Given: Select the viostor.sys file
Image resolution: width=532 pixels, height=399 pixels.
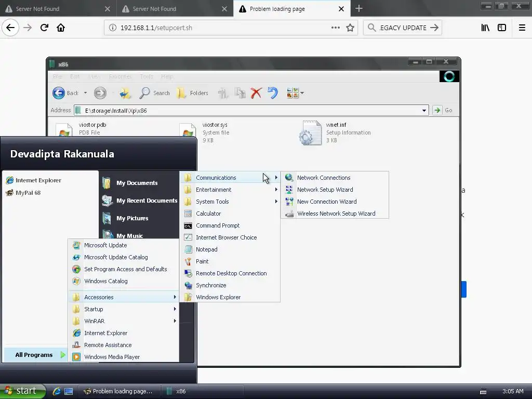Looking at the screenshot, I should (205, 132).
